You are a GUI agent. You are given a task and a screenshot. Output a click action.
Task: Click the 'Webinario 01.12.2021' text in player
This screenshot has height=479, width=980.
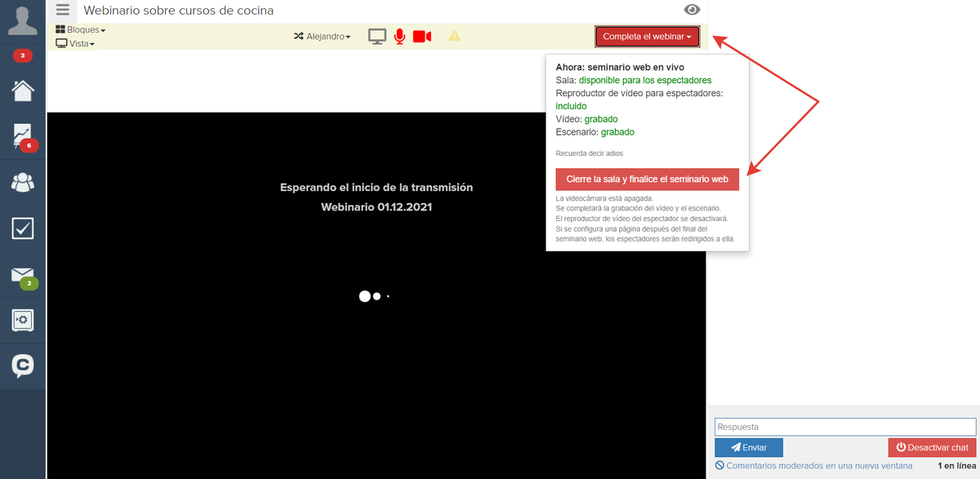pos(376,207)
